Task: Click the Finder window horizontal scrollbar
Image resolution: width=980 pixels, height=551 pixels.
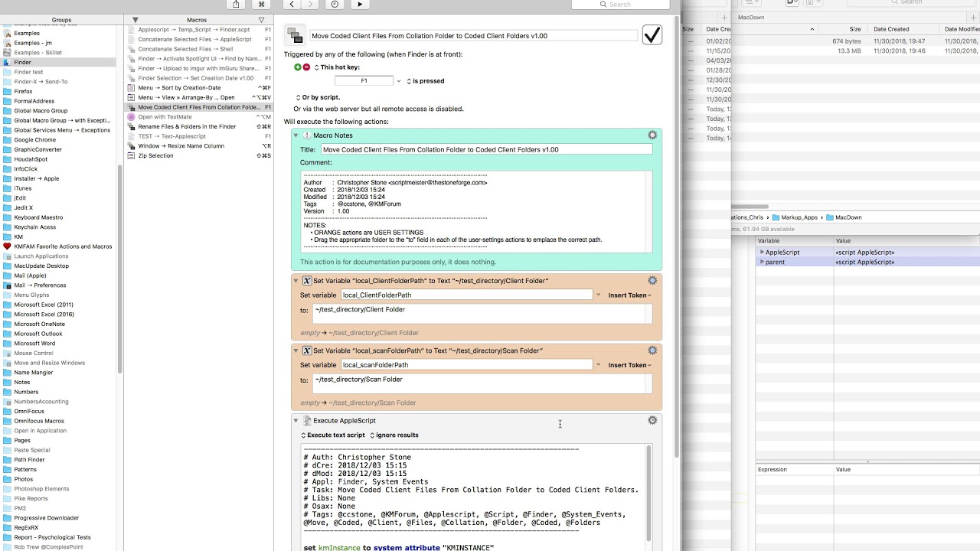Action: coord(750,207)
